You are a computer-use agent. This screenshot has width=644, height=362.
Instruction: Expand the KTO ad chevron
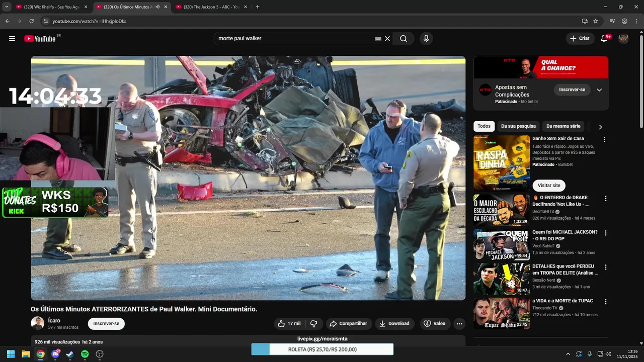(x=599, y=90)
